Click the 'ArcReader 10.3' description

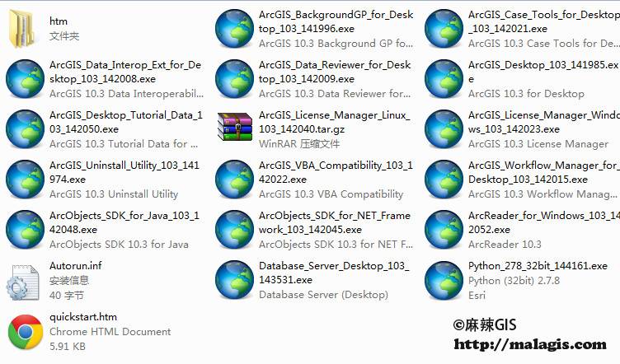pos(505,245)
